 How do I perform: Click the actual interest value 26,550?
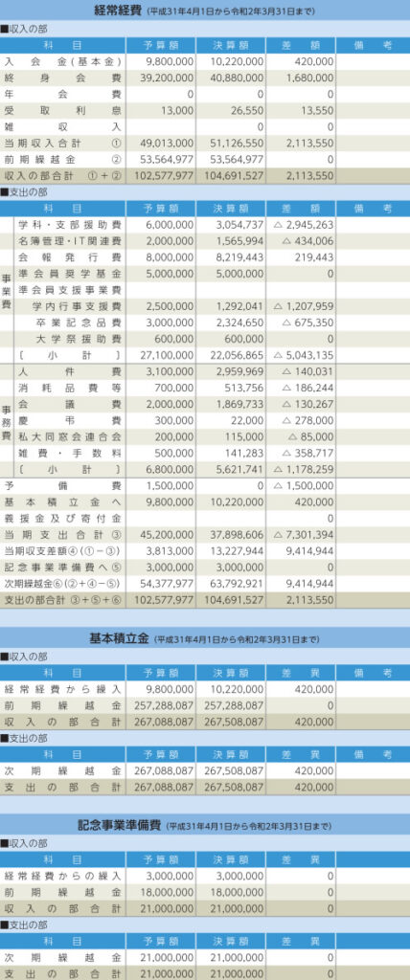246,111
